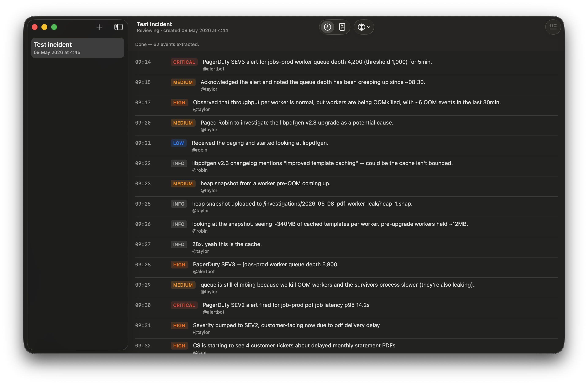Click the green full-screen window button
This screenshot has width=588, height=385.
54,27
